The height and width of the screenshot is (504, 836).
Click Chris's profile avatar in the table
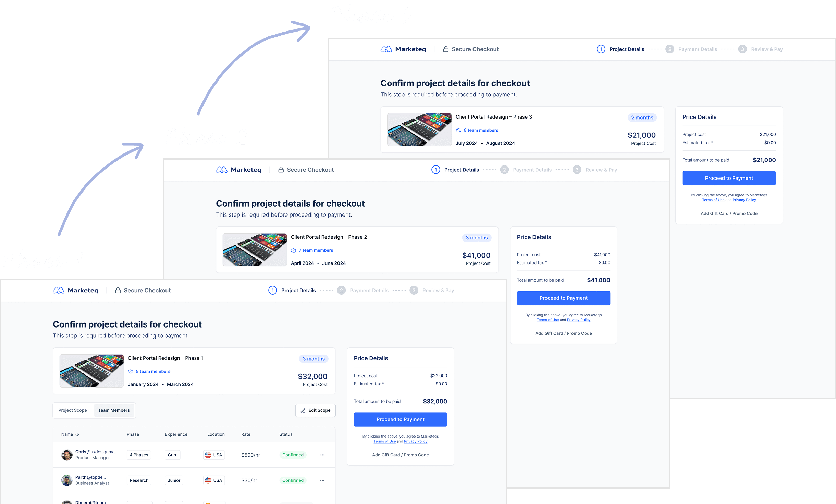tap(67, 455)
